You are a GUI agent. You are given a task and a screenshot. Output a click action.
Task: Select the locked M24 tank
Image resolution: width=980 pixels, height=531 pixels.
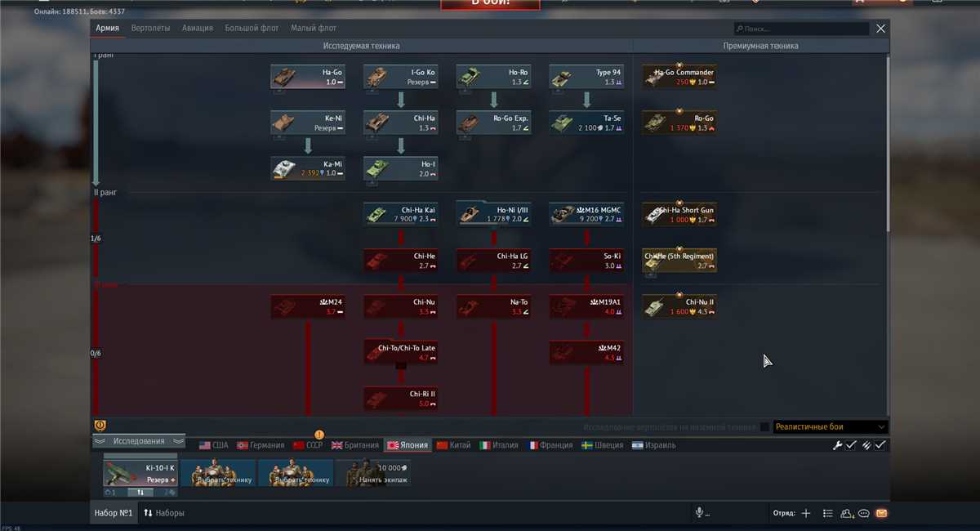308,306
